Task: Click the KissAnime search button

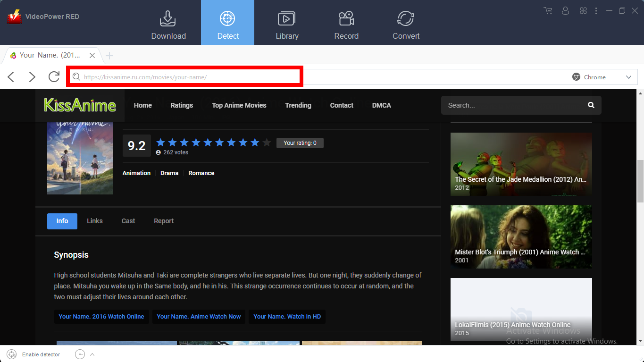Action: (591, 105)
